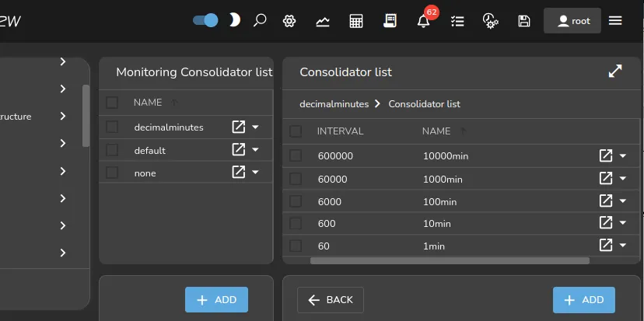Select the 6000 interval cell
644x321 pixels.
330,202
